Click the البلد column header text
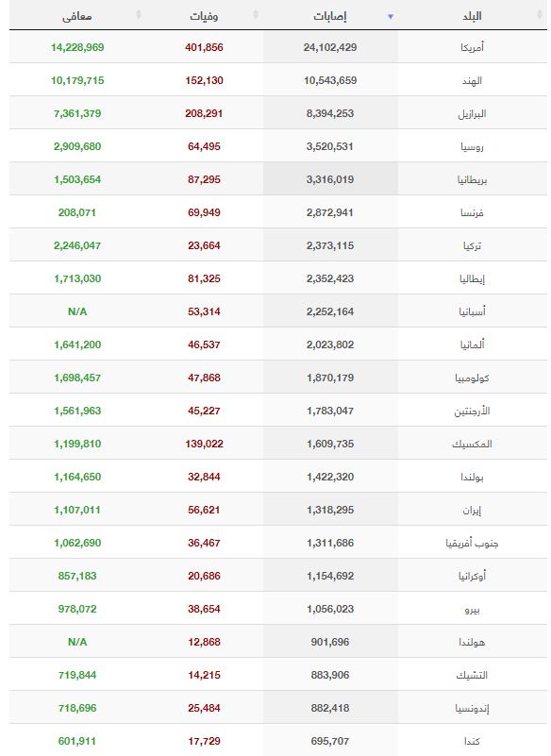 click(x=472, y=16)
